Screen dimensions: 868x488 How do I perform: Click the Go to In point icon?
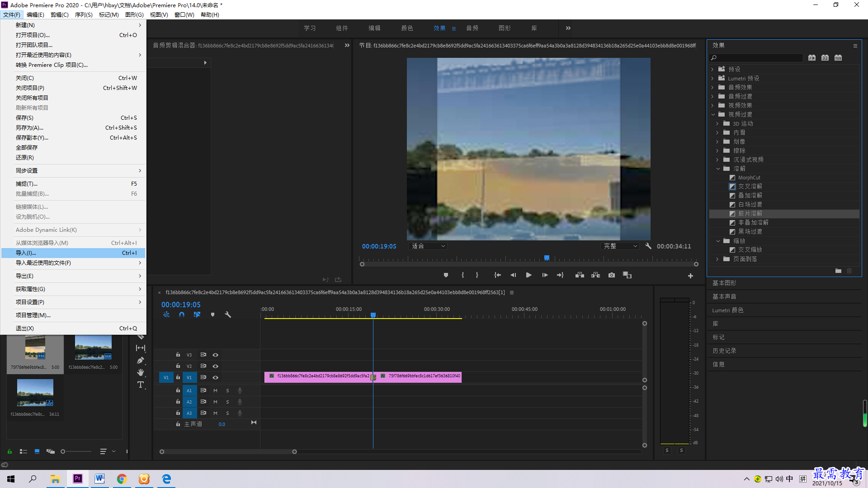[497, 275]
